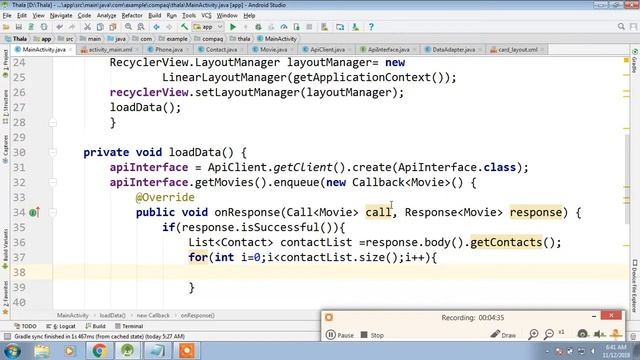Click the Redo arrow in toolbar
Screen dimensions: 640x360
click(72, 27)
